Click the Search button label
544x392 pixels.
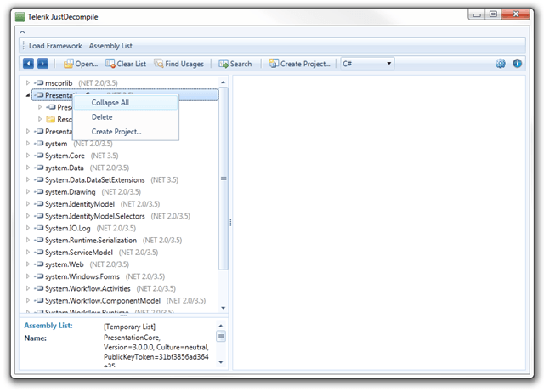(241, 64)
